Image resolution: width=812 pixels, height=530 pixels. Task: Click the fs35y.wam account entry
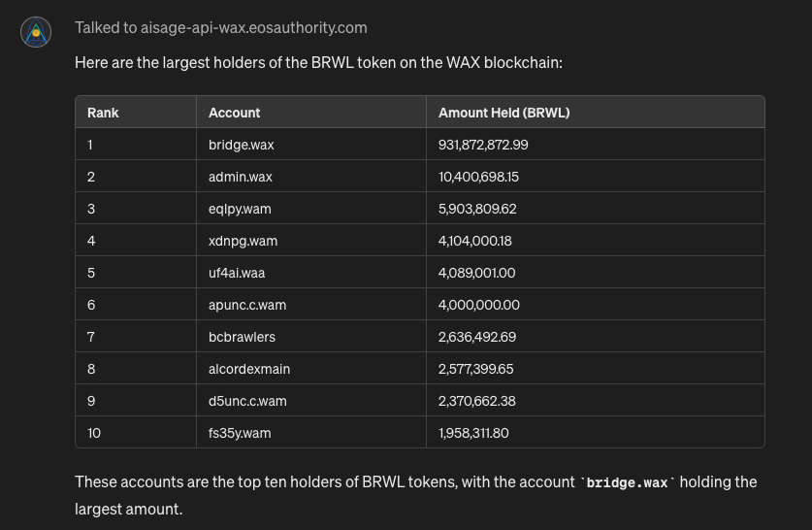tap(240, 433)
